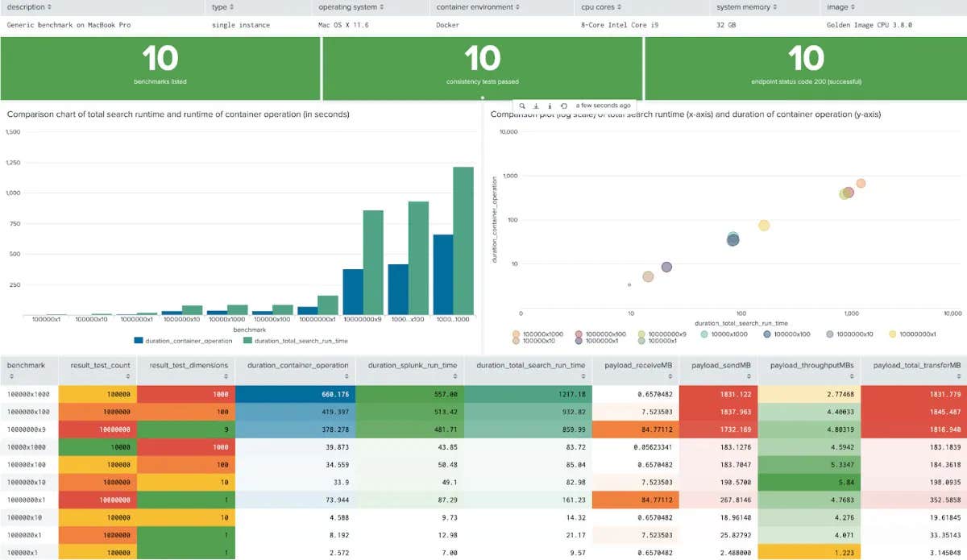Open the panel info icon
Viewport: 967px width, 560px height.
click(x=550, y=106)
